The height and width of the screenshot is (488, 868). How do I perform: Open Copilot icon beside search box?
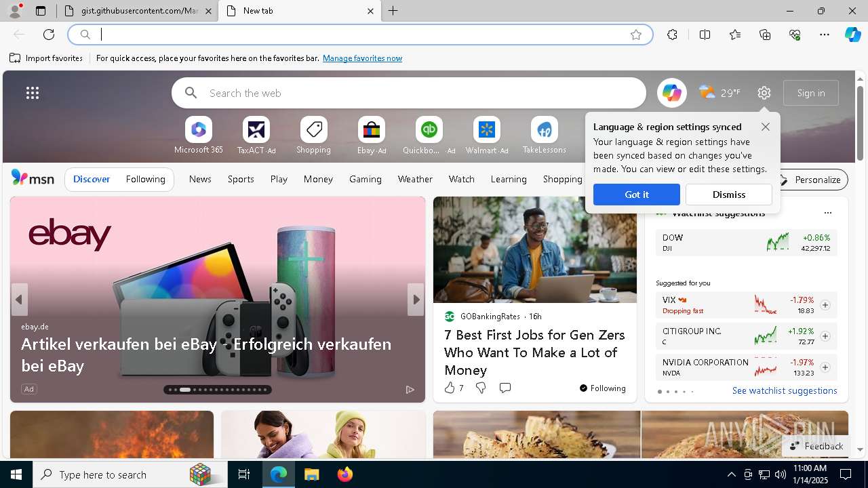pos(671,93)
